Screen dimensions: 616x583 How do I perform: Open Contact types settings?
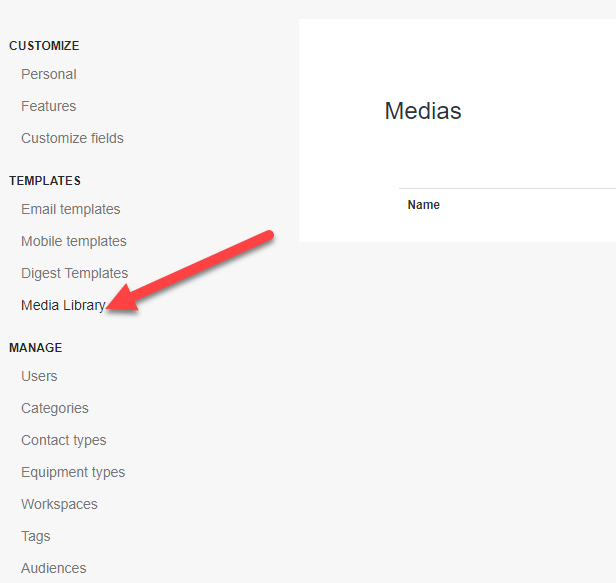pyautogui.click(x=64, y=440)
